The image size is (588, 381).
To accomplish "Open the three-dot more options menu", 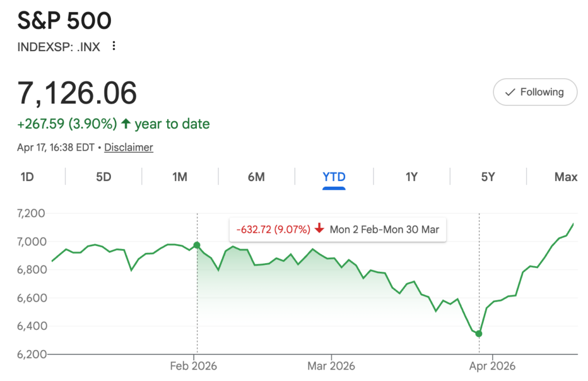I will tap(114, 47).
